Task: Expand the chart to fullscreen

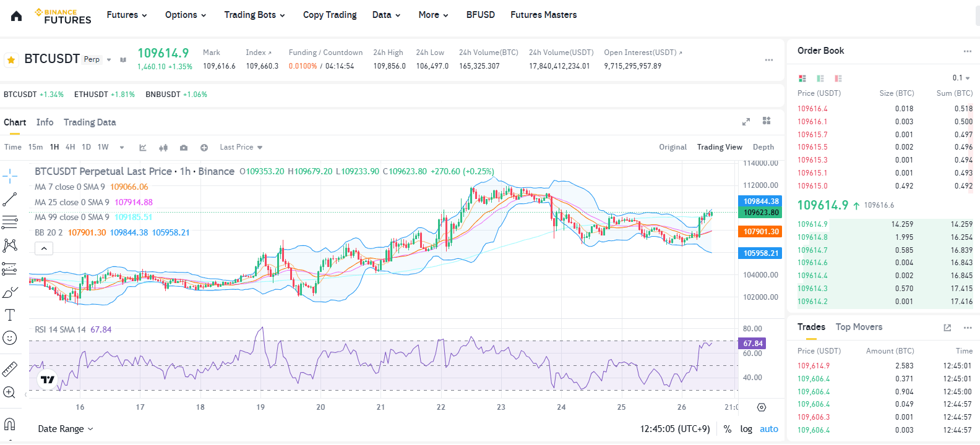Action: tap(746, 122)
